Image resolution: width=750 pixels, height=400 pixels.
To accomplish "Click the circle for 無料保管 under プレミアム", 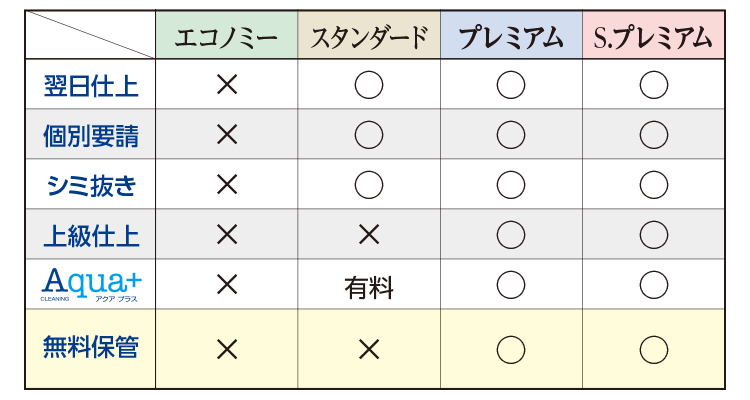I will [511, 350].
